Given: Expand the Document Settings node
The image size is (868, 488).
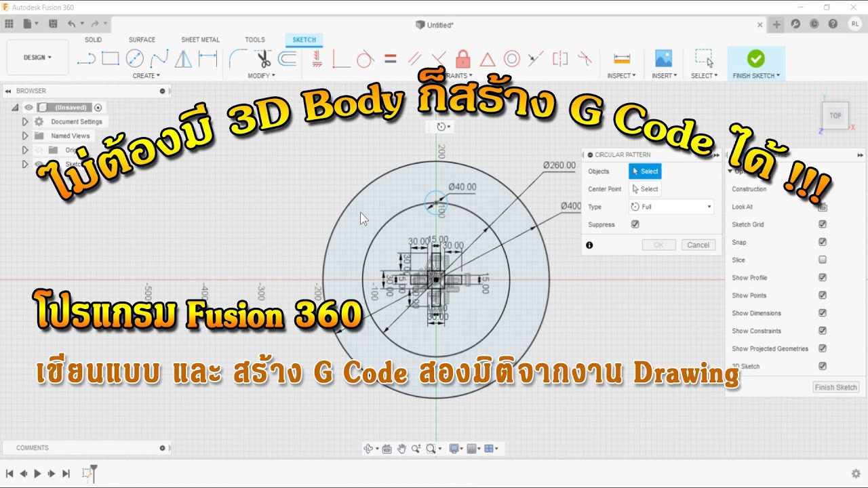Looking at the screenshot, I should [25, 122].
